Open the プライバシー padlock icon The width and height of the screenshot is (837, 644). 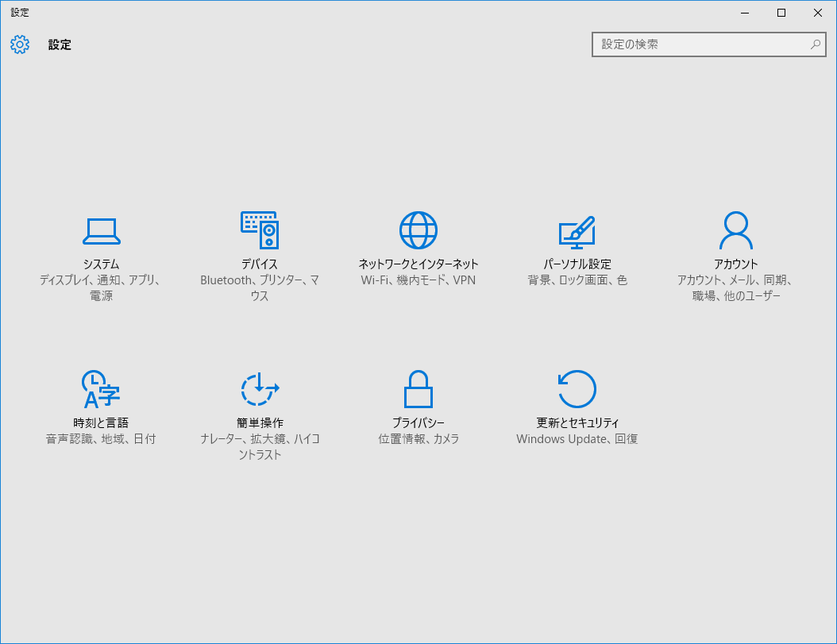point(418,389)
